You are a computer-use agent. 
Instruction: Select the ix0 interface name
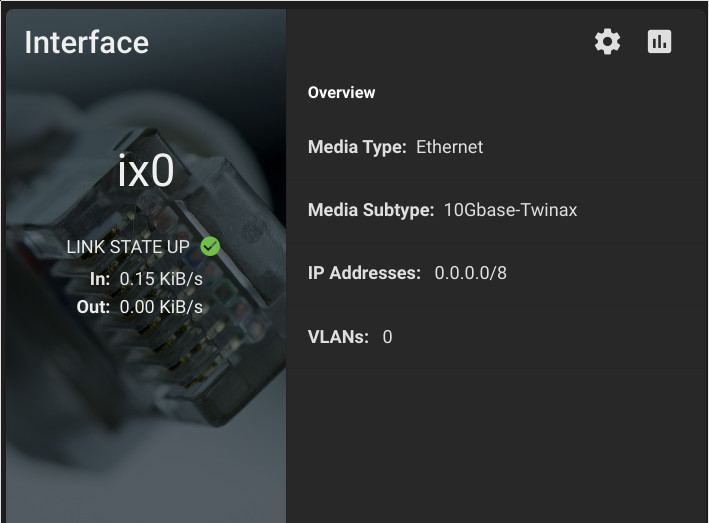(x=146, y=171)
